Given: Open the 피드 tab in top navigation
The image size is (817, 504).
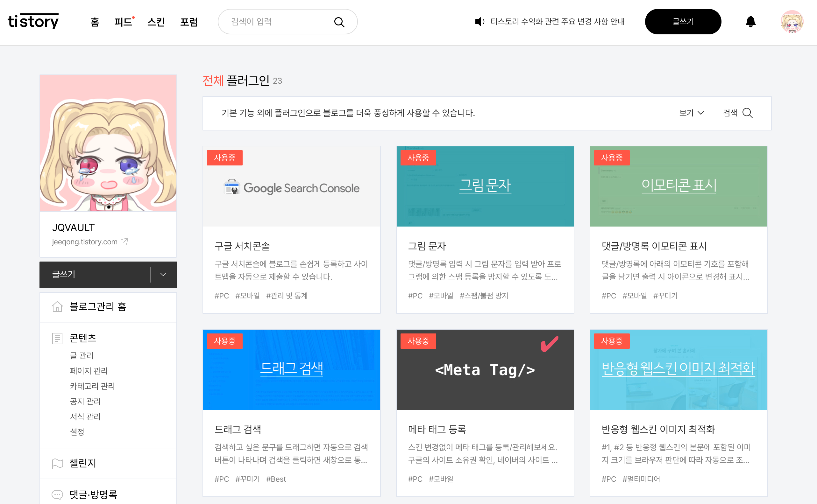Looking at the screenshot, I should click(123, 22).
